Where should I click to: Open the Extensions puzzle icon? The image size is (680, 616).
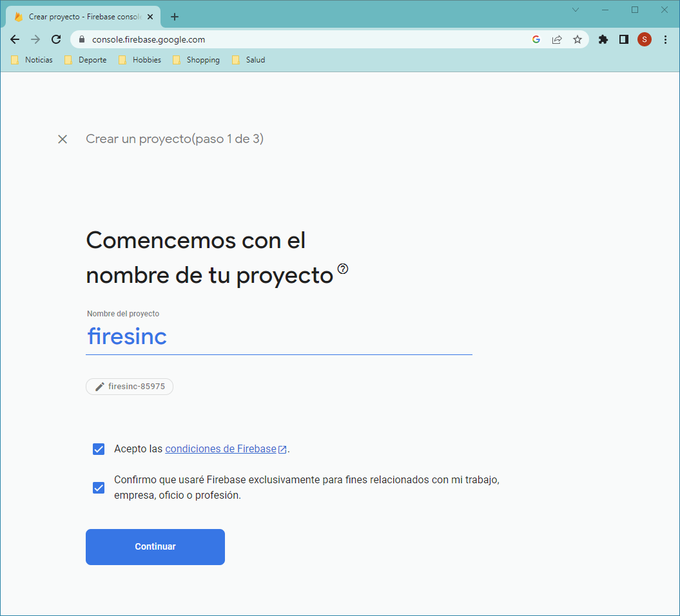pyautogui.click(x=603, y=39)
